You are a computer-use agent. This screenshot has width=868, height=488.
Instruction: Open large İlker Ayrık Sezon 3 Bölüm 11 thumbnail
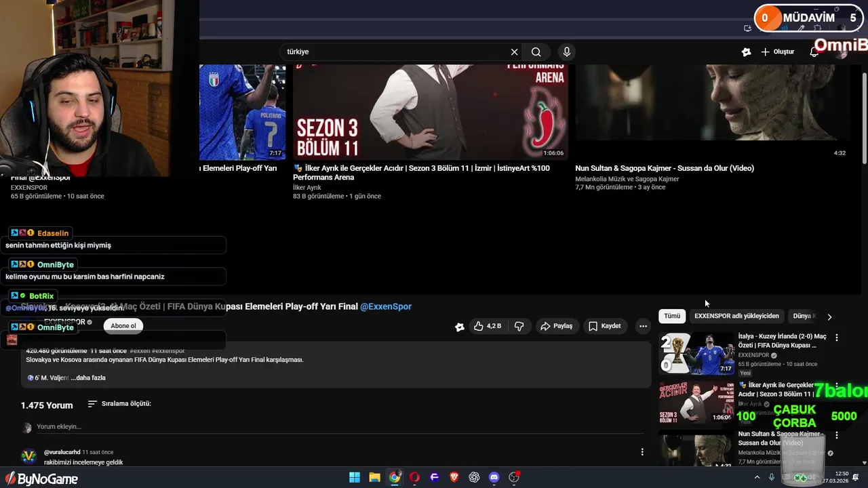pyautogui.click(x=431, y=112)
